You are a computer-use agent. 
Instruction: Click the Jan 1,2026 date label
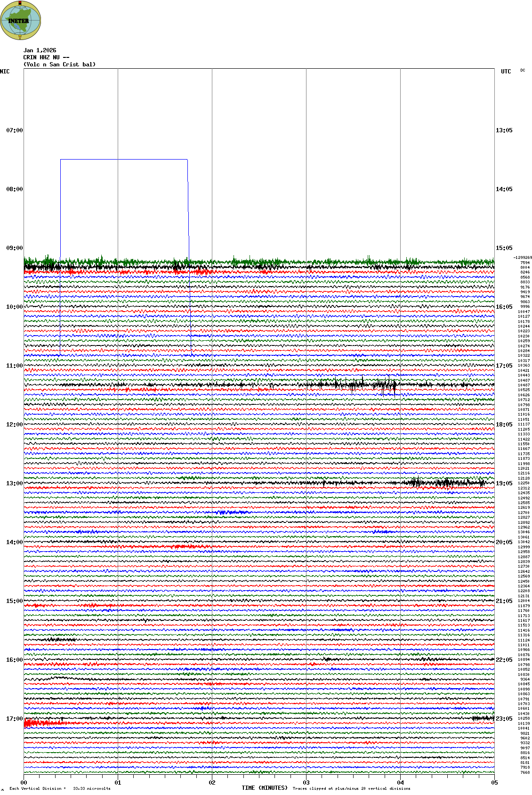pos(40,50)
